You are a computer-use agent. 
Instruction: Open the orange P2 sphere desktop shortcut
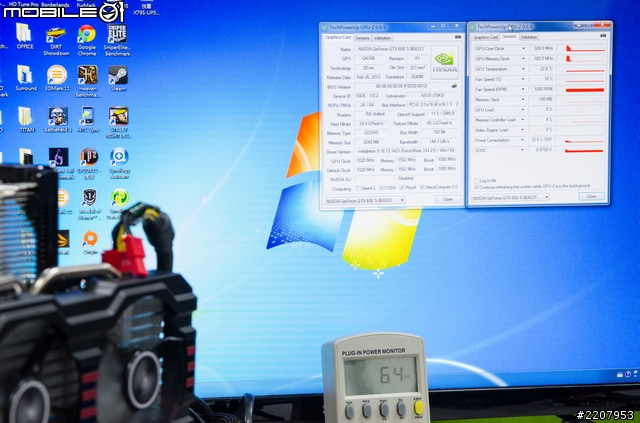pos(89,163)
